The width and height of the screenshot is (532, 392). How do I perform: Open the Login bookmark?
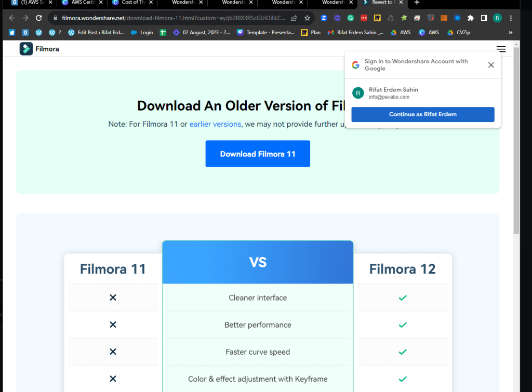click(x=142, y=33)
